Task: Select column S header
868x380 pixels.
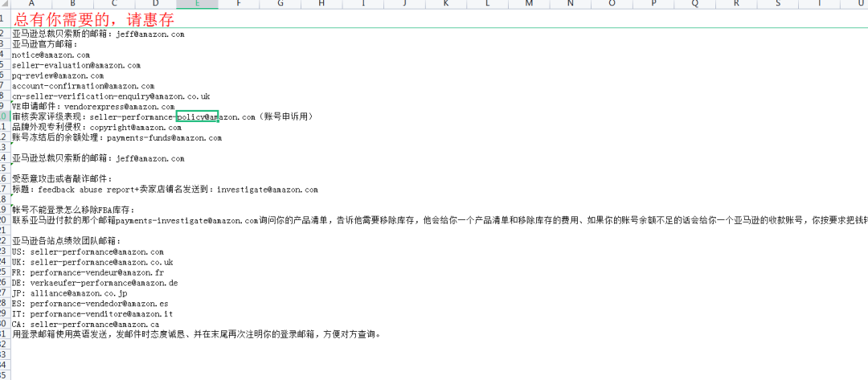Action: [777, 5]
